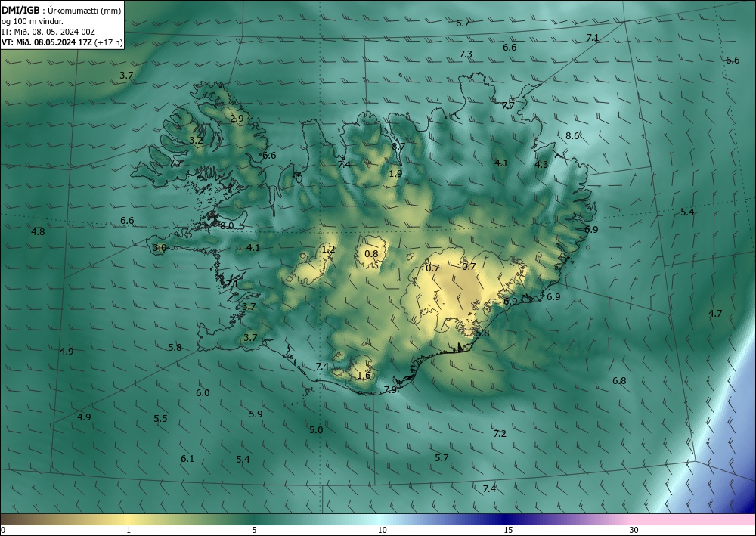
Task: Click the 7.2 value label
Action: [x=500, y=434]
